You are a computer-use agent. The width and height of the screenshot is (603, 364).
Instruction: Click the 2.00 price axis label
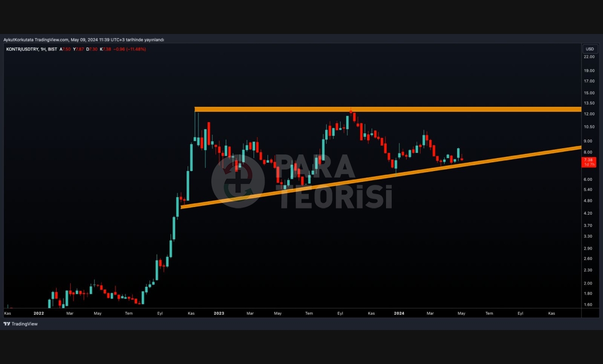[x=588, y=283]
